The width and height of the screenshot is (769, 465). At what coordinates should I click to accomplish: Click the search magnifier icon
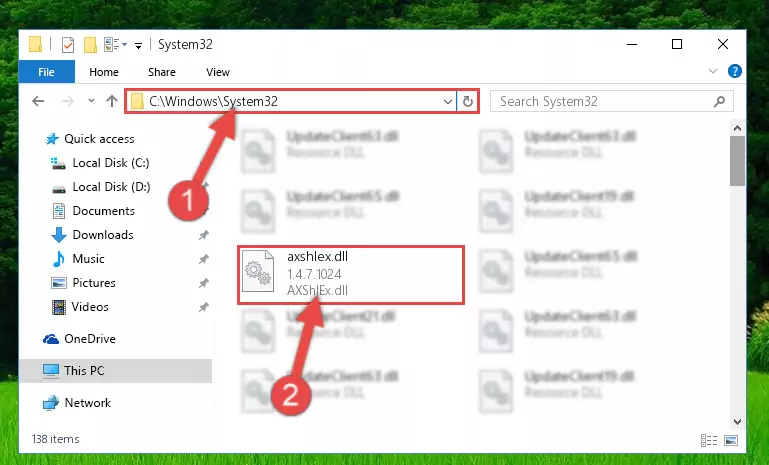point(719,102)
